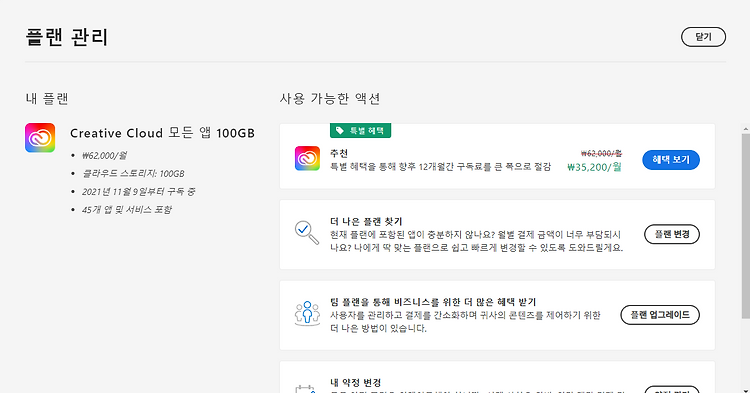Click the 45개 앱 및 서비스 포함 bullet
Screen dimensions: 750x393
coord(126,209)
